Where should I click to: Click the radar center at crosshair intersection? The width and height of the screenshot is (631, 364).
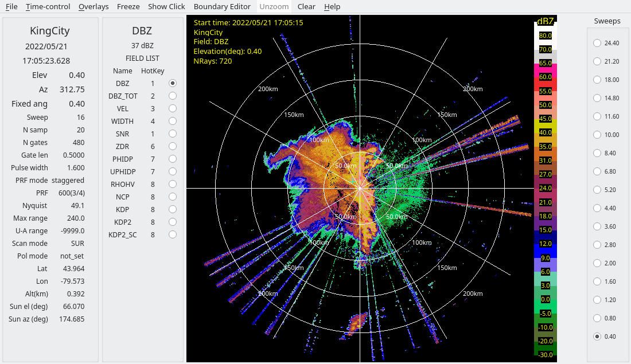point(360,188)
